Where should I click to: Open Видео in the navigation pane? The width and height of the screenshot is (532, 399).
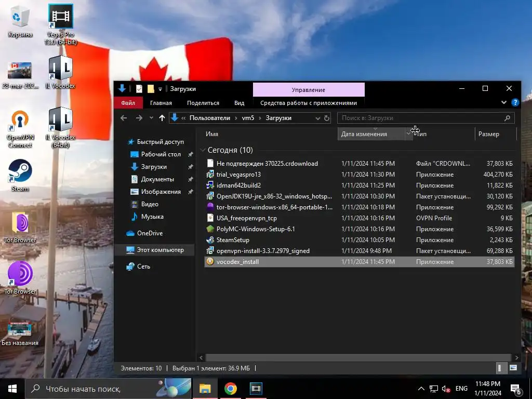coord(149,204)
